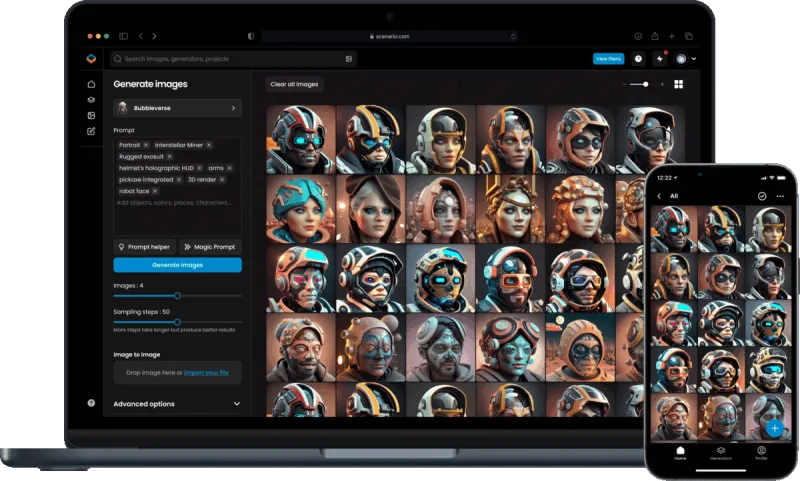Click the lightning bolt notifications icon
The image size is (800, 481).
(x=659, y=59)
